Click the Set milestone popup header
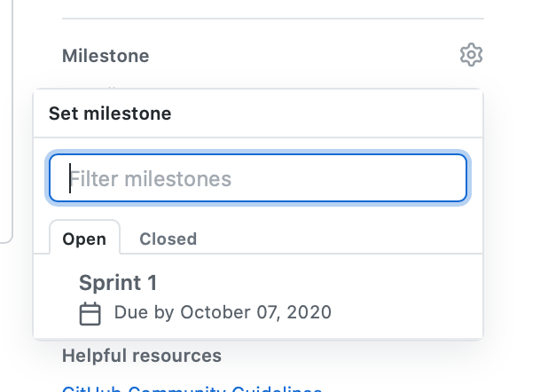 click(x=110, y=114)
